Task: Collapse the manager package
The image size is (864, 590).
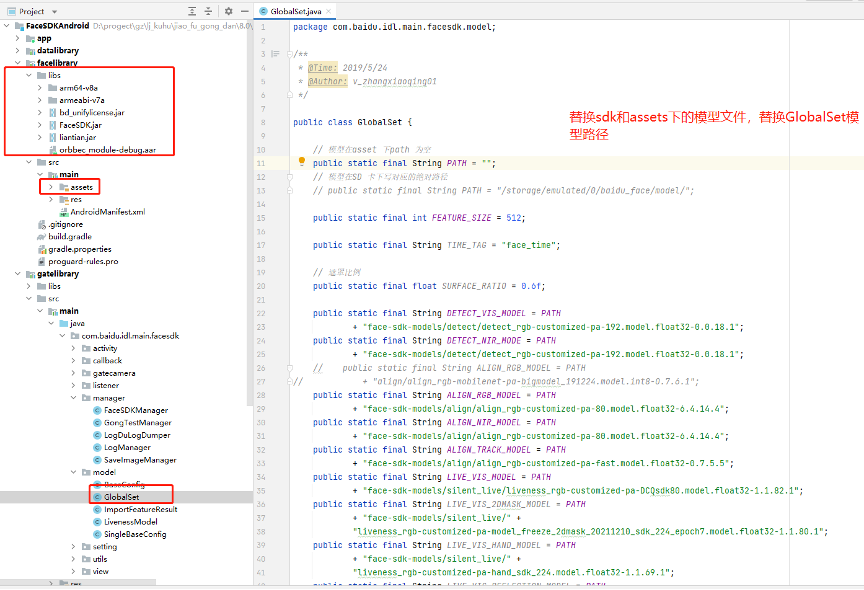Action: click(x=73, y=398)
